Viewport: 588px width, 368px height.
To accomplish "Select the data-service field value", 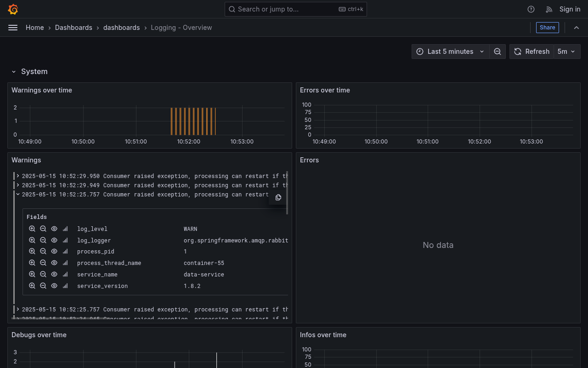I will click(204, 275).
